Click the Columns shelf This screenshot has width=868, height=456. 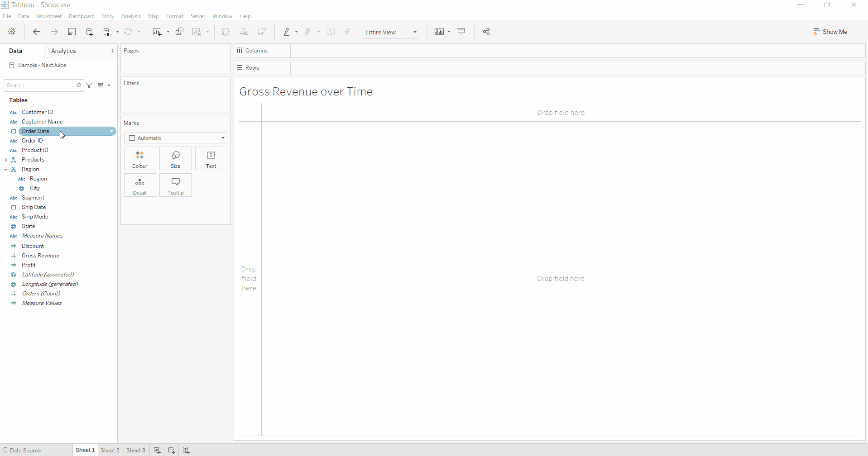pyautogui.click(x=578, y=51)
